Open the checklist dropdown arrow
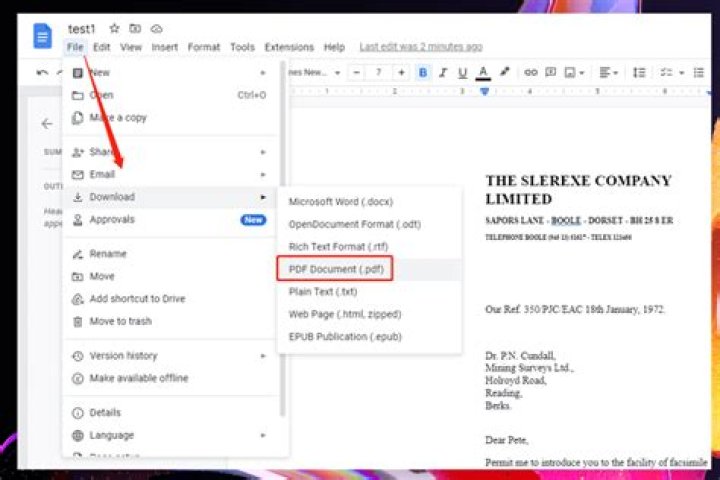 pyautogui.click(x=682, y=73)
